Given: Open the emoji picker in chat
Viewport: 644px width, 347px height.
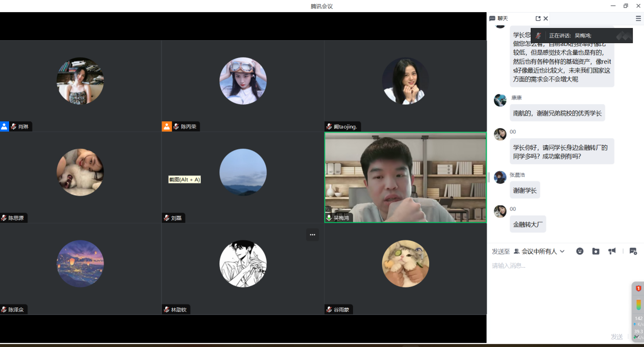Looking at the screenshot, I should [x=579, y=251].
